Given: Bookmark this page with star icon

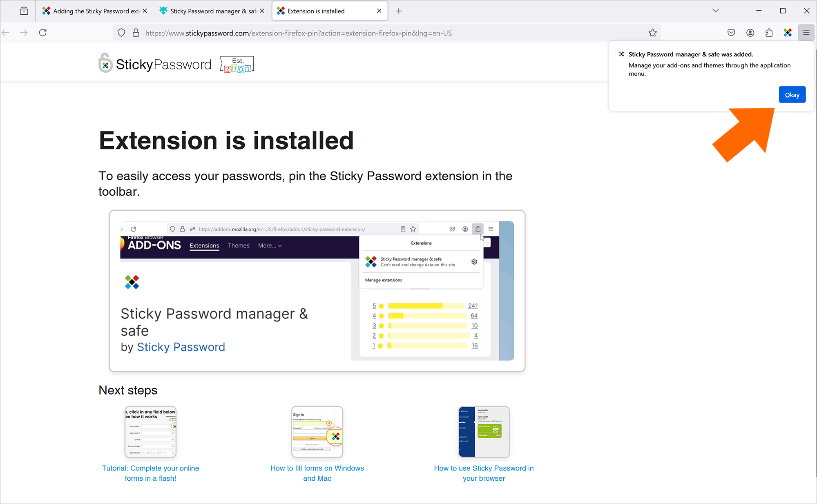Looking at the screenshot, I should [652, 33].
